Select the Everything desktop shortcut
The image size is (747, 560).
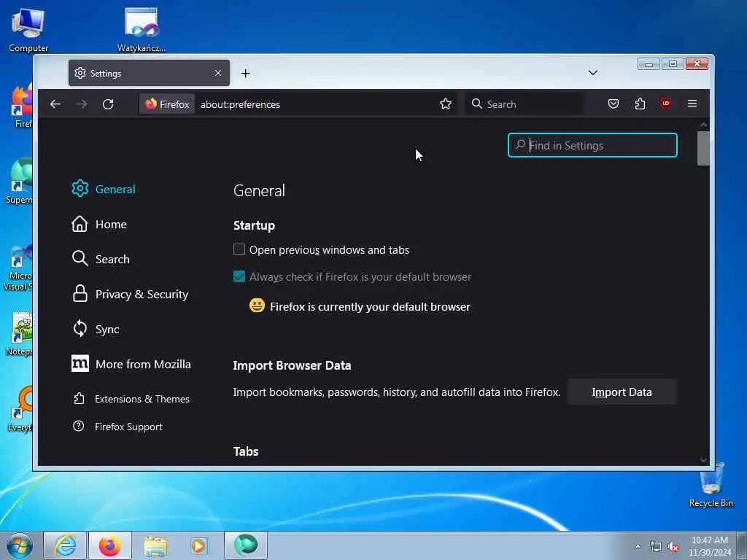[x=19, y=409]
